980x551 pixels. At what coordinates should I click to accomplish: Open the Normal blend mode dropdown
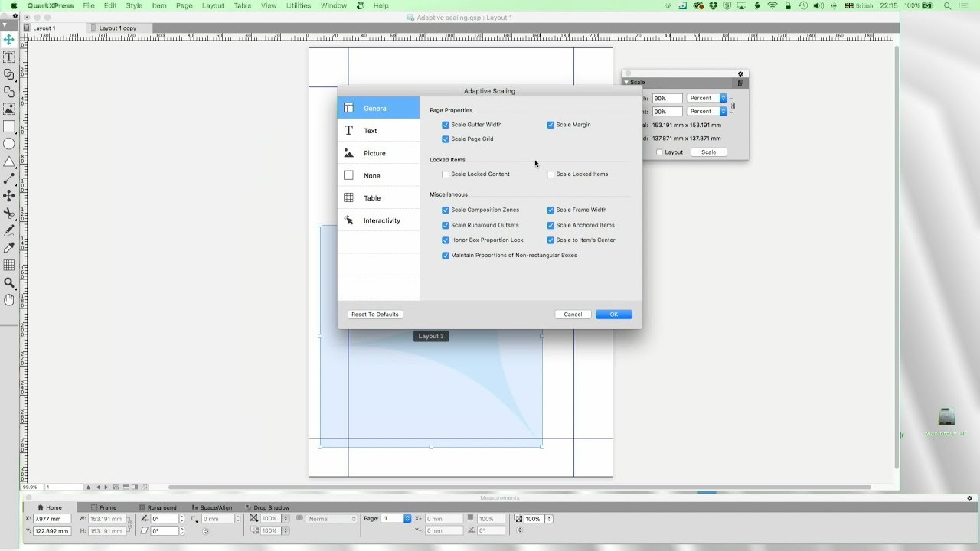[x=332, y=519]
